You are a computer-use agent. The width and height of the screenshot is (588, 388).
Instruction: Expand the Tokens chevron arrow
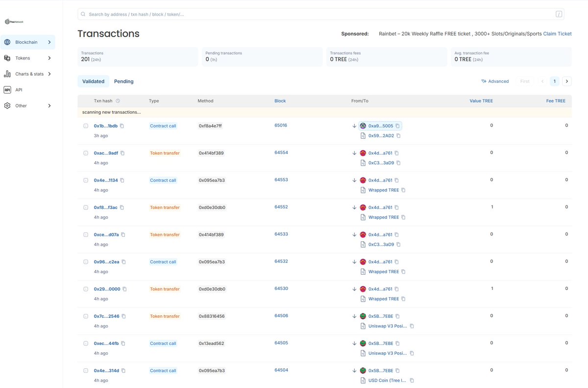pos(49,58)
